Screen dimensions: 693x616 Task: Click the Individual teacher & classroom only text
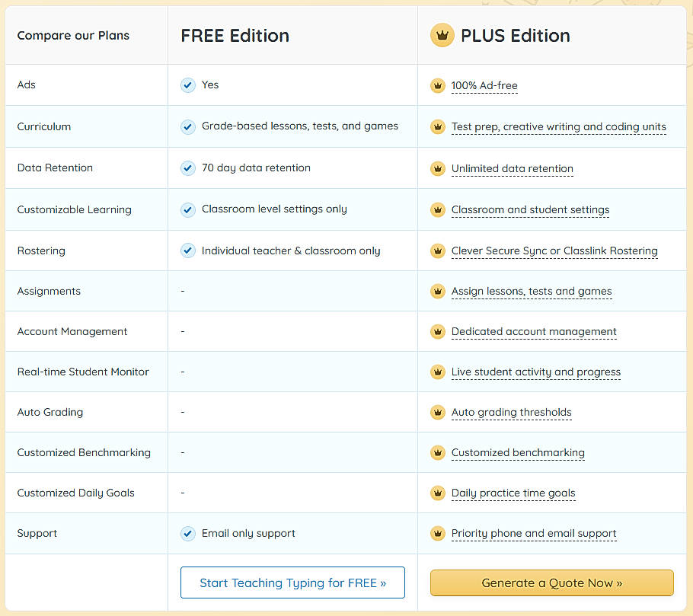click(291, 251)
